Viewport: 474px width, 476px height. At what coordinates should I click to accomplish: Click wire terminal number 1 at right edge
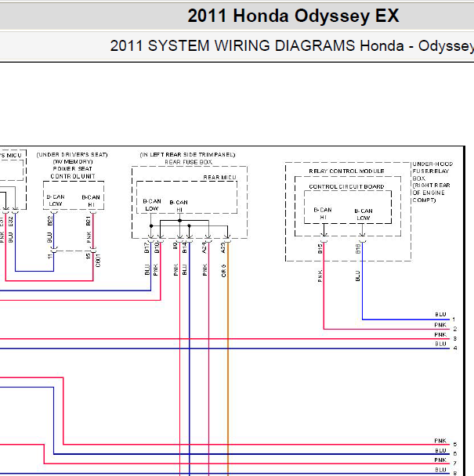click(454, 319)
